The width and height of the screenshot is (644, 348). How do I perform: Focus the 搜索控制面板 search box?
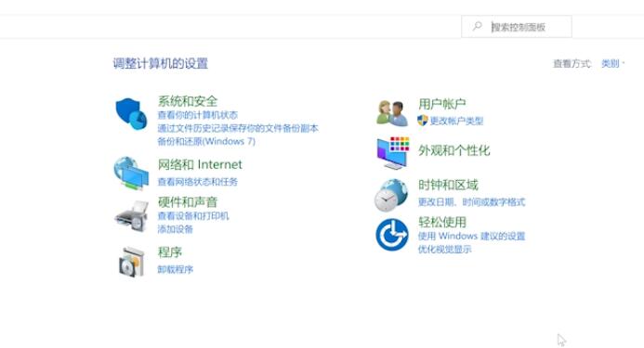click(x=517, y=27)
